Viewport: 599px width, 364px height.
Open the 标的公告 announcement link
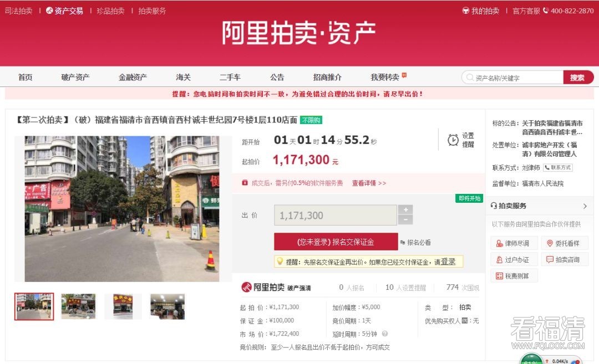pyautogui.click(x=552, y=127)
